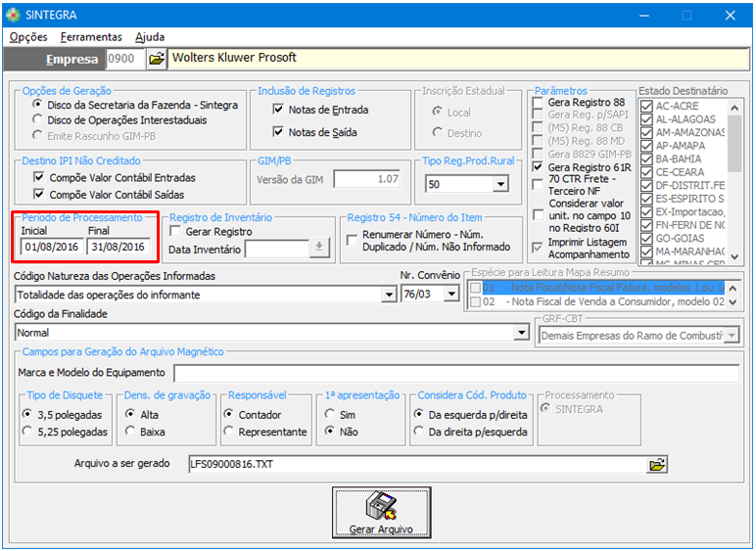Click Versão da GIM field 1.07
The width and height of the screenshot is (756, 551).
click(367, 179)
